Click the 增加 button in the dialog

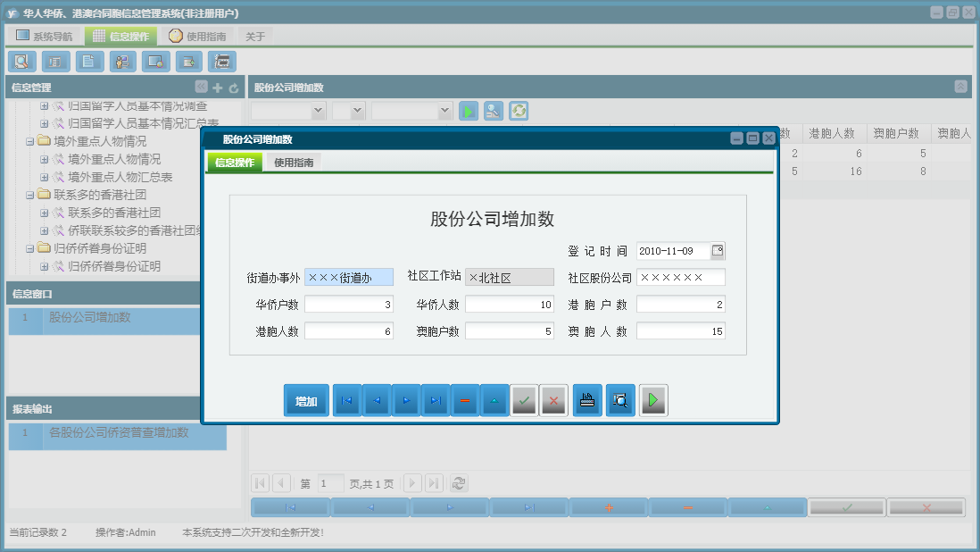click(306, 400)
